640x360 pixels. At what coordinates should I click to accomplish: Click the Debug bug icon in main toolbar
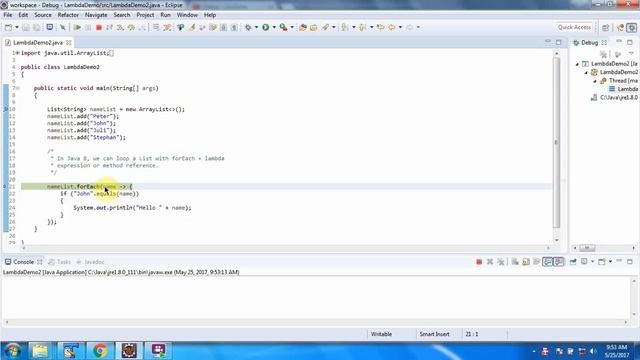tap(248, 27)
